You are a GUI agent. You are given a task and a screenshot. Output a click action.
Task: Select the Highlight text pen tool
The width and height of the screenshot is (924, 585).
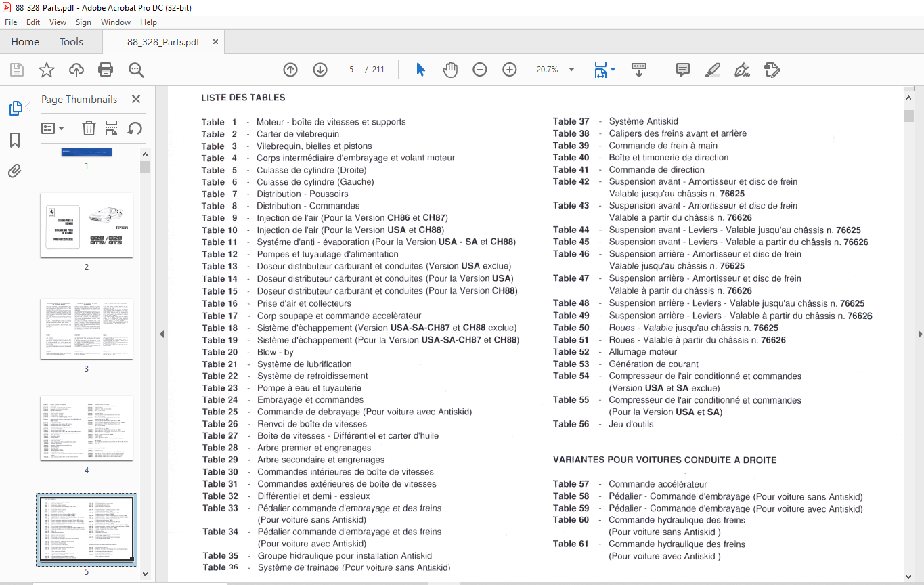pyautogui.click(x=713, y=70)
